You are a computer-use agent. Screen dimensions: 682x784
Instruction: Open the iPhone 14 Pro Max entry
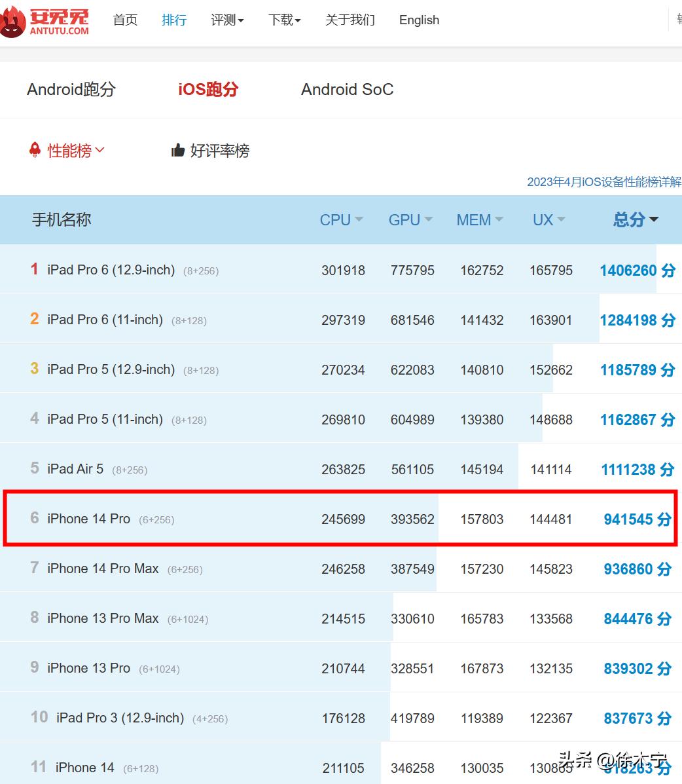click(103, 569)
